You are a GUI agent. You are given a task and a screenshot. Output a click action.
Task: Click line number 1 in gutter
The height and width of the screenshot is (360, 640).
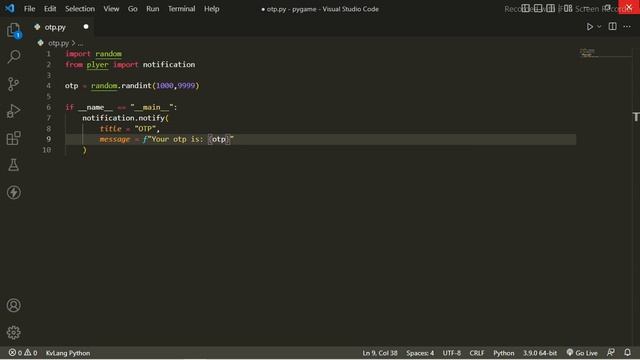[x=49, y=54]
